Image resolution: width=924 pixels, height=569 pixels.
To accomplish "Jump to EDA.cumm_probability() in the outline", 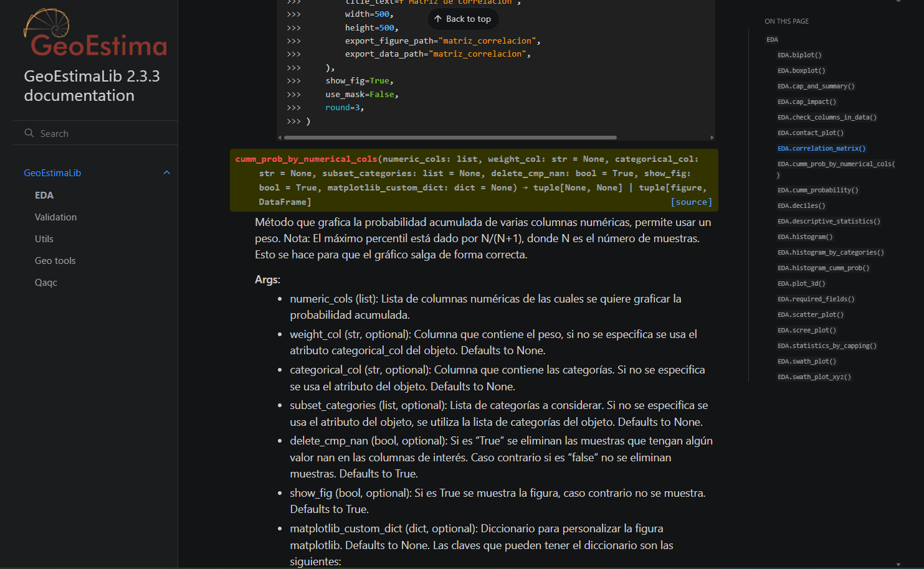I will pyautogui.click(x=818, y=190).
